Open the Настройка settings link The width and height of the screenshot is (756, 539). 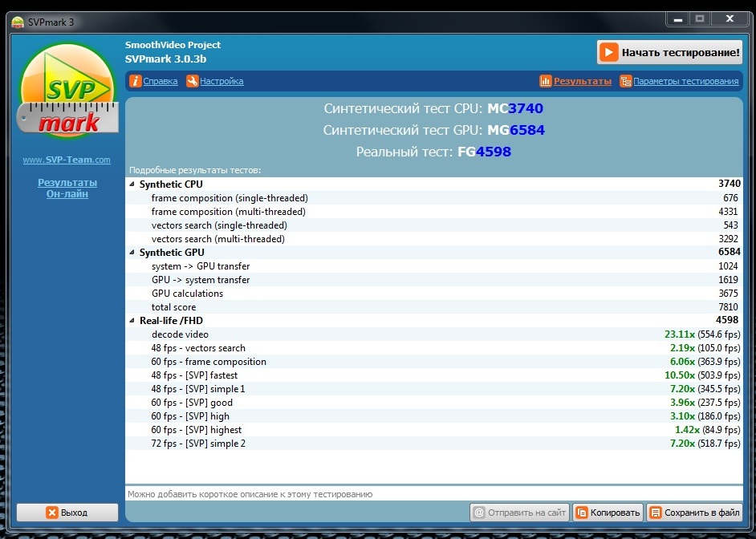point(222,81)
